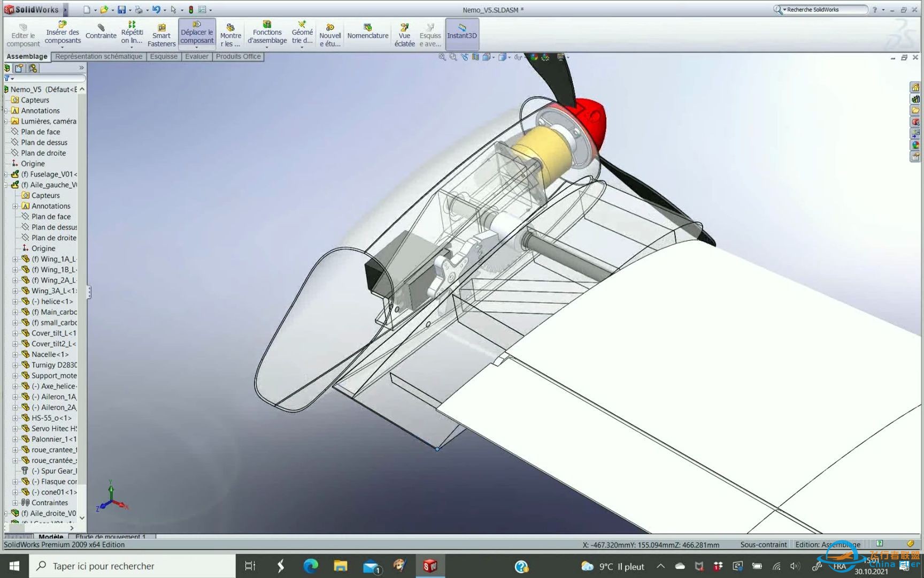Open Etude de mouvement 1 tab

click(x=111, y=536)
